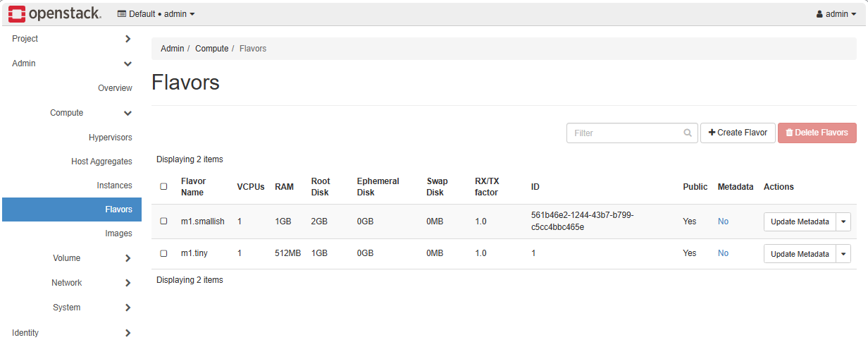This screenshot has width=868, height=352.
Task: Go to Instances in the sidebar
Action: pos(114,186)
